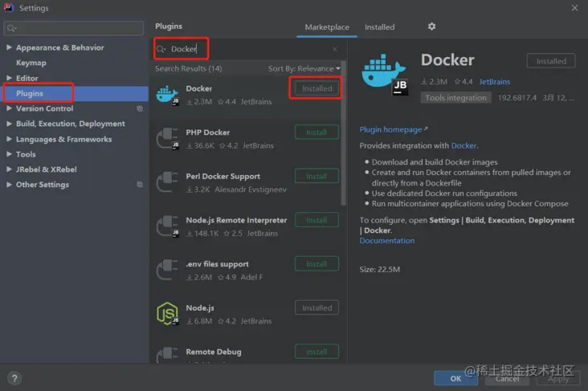Screen dimensions: 588x391
Task: Click the project-level icon beside Other Settings
Action: (140, 185)
